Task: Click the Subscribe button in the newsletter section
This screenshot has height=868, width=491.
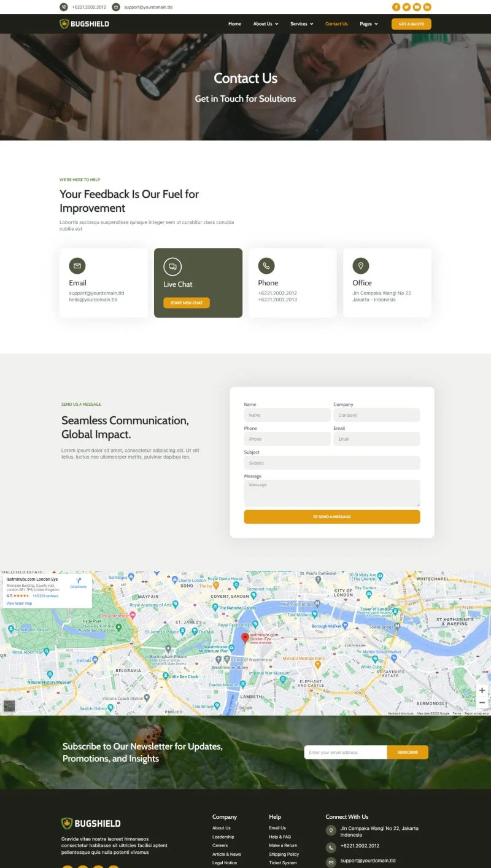Action: coord(408,752)
